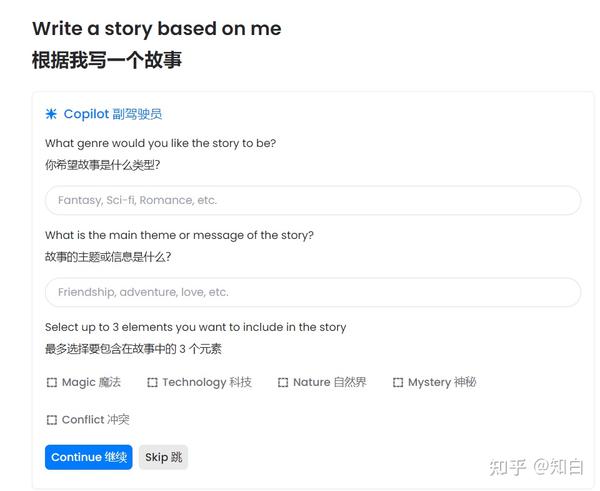Tick the Magic 魔法 checkbox
The height and width of the screenshot is (491, 600).
coord(52,382)
